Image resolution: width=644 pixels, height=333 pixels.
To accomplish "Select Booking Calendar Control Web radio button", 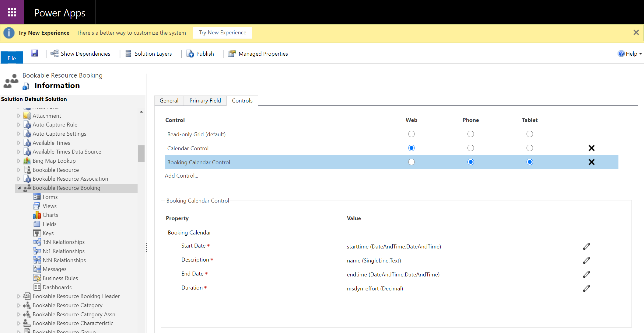I will pyautogui.click(x=411, y=162).
